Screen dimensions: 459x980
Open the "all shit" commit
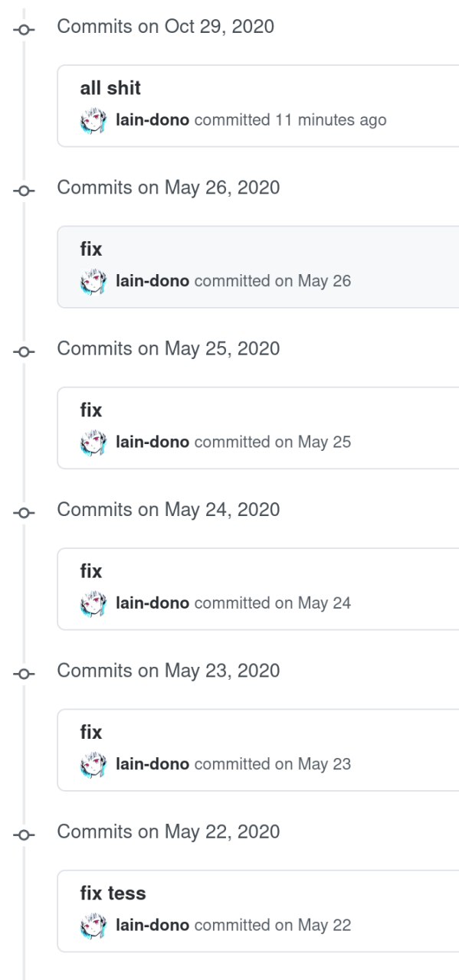pyautogui.click(x=110, y=88)
